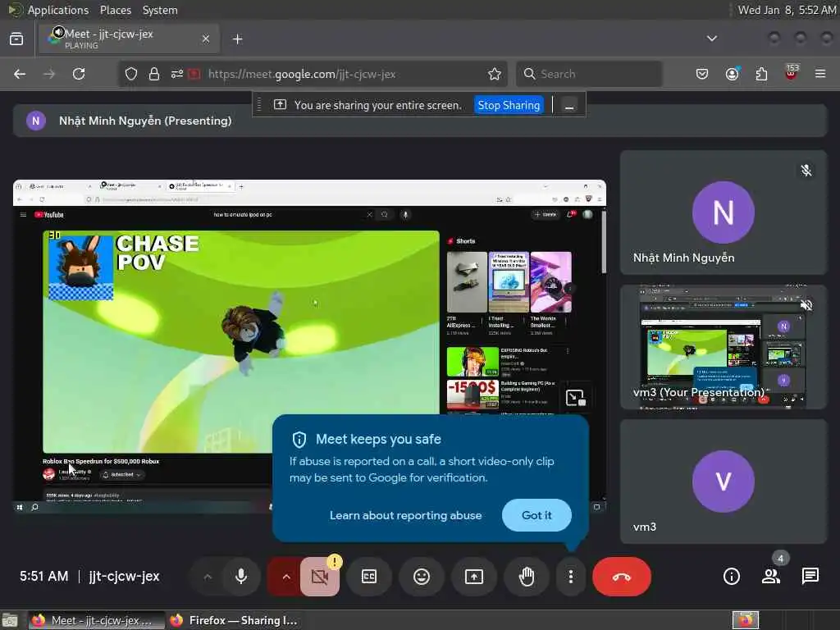840x630 pixels.
Task: Reload the current page
Action: pos(79,74)
